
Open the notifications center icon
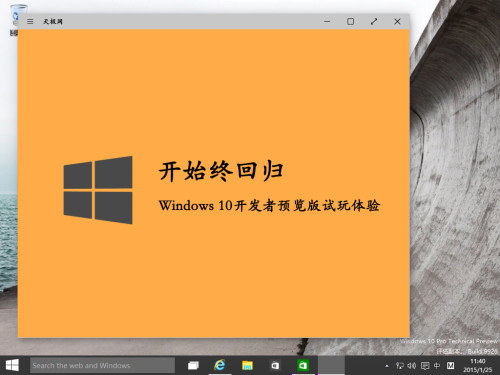(x=425, y=366)
